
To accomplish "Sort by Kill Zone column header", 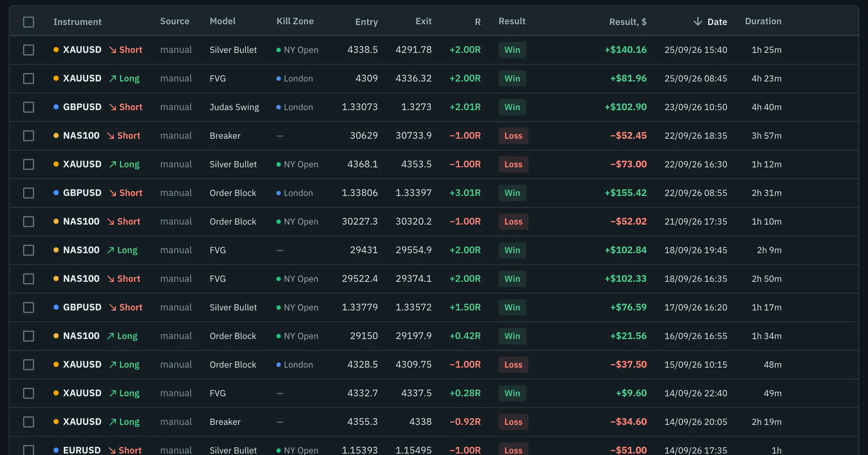I will click(x=295, y=21).
